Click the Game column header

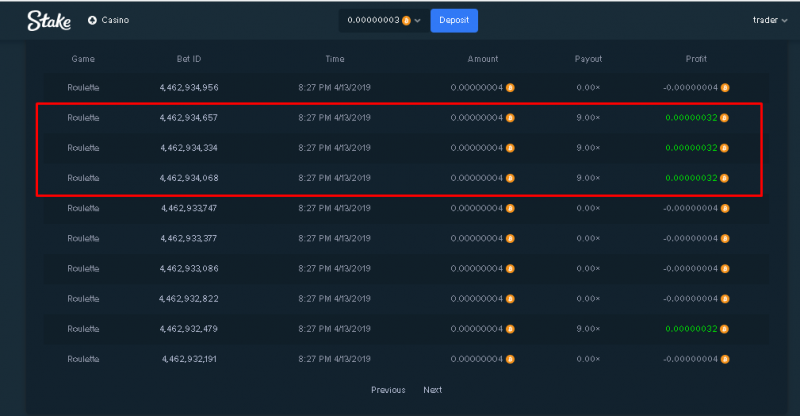point(83,59)
